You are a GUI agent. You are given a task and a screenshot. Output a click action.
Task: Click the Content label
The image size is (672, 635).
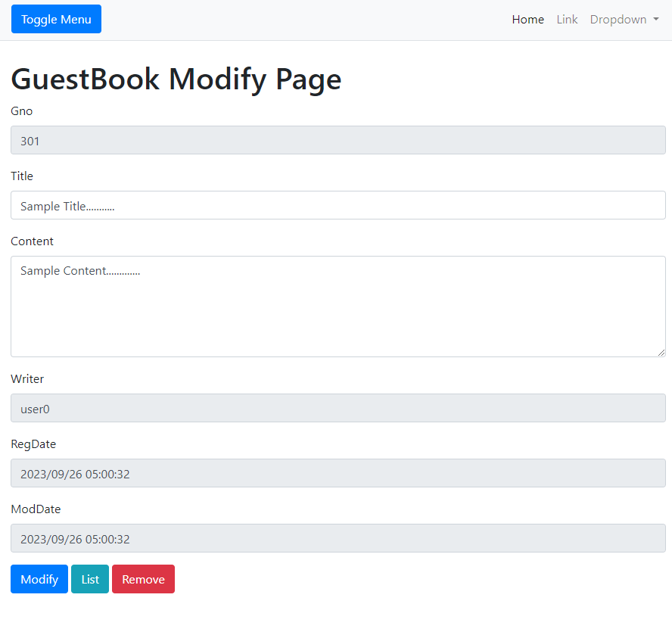pos(32,241)
